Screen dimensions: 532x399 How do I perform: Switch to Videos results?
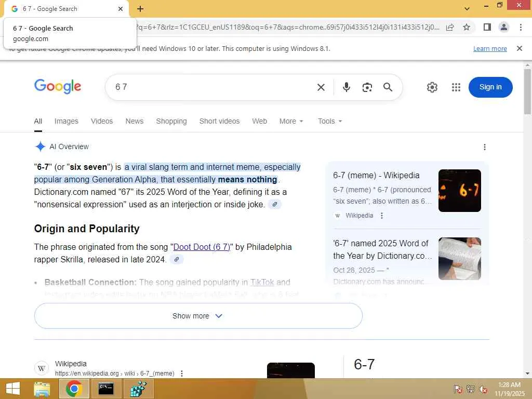pyautogui.click(x=102, y=121)
